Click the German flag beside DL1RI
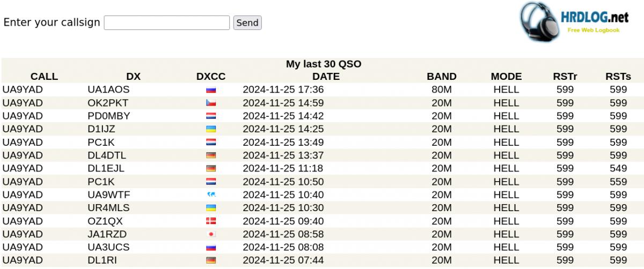 [211, 260]
